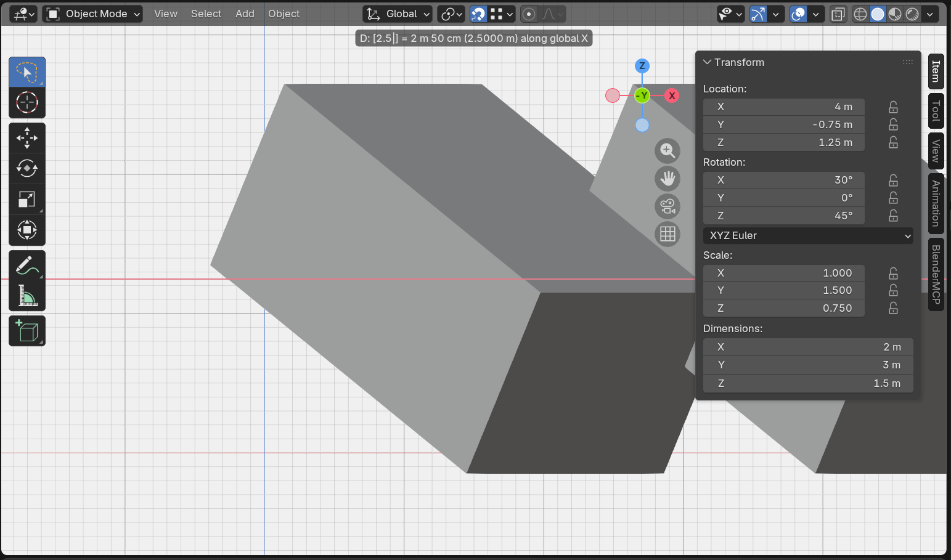This screenshot has height=560, width=951.
Task: Open proportional editing falloff menu
Action: (x=553, y=14)
